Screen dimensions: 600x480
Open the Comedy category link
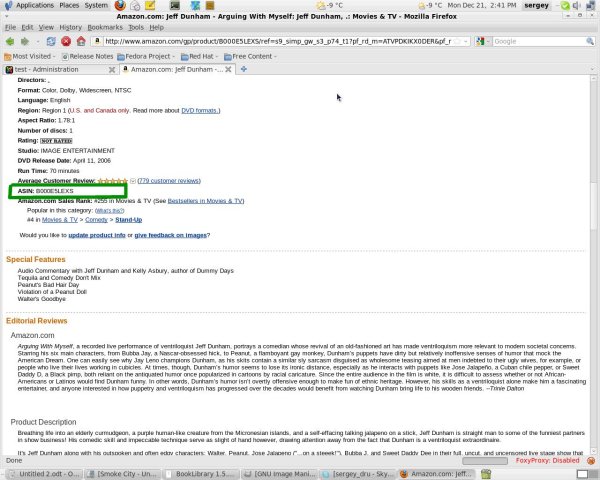pyautogui.click(x=96, y=220)
